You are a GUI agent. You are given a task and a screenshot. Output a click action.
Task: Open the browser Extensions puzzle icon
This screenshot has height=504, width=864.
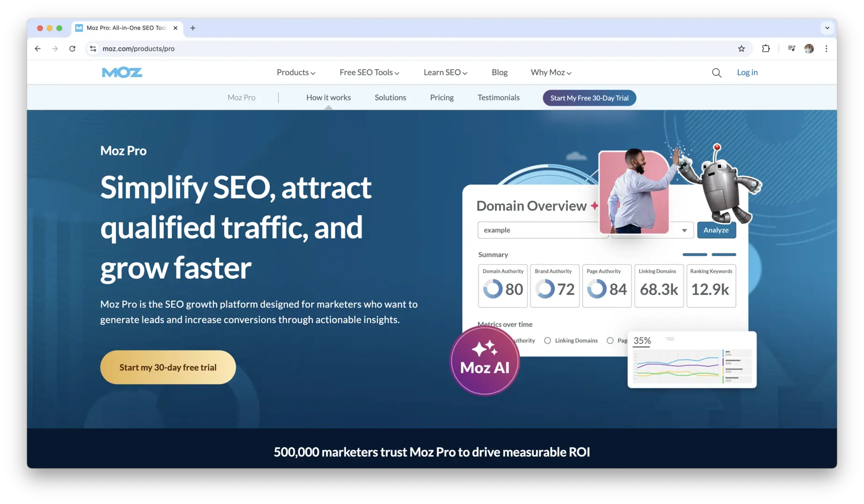coord(766,49)
